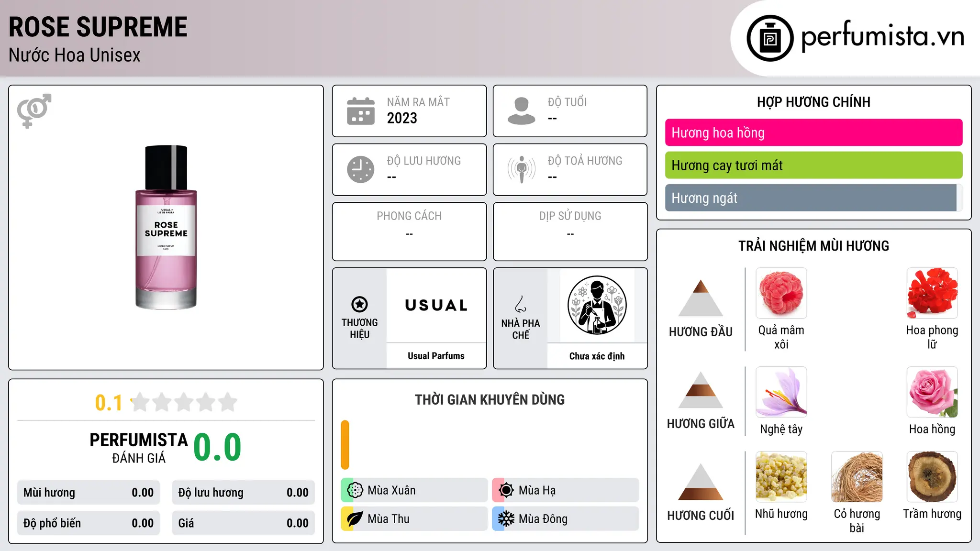This screenshot has height=551, width=980.
Task: Click the USUAL brand logo
Action: coord(436,305)
